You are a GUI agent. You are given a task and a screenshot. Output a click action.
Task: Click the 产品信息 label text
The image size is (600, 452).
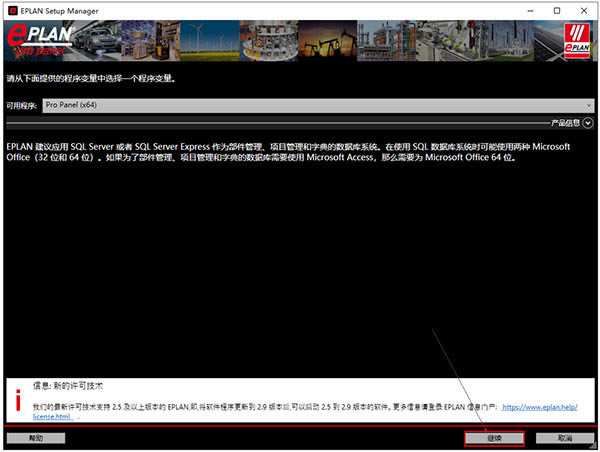pyautogui.click(x=565, y=123)
